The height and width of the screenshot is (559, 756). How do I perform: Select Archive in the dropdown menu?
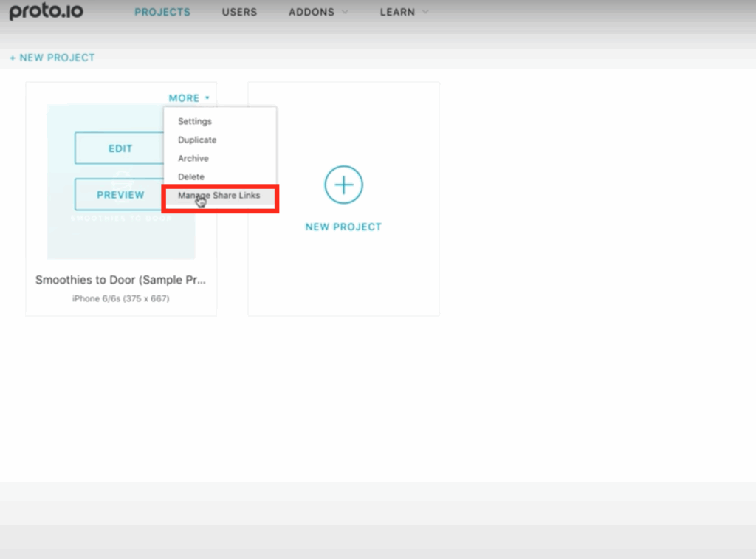tap(193, 158)
